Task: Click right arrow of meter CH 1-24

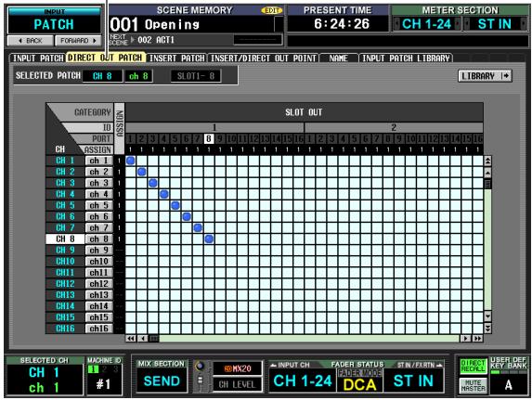Action: click(458, 24)
